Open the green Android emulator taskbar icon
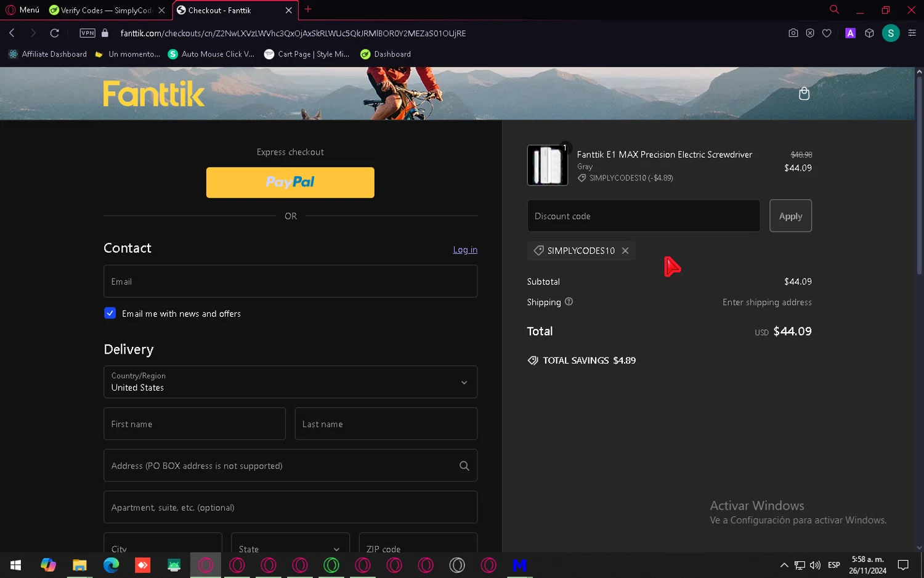Screen dimensions: 924x578 pyautogui.click(x=174, y=565)
